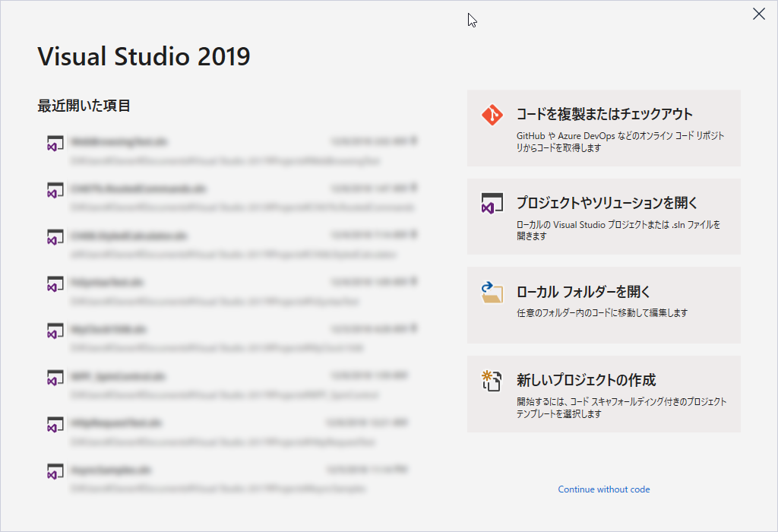Open ローカル フォルダーを開く option
The image size is (778, 532).
tap(604, 305)
